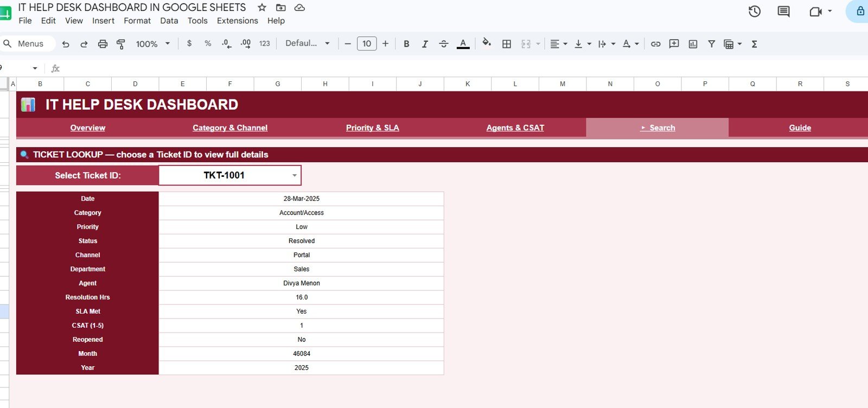Screen dimensions: 868x408
Task: Open text rotation dropdown
Action: [630, 44]
